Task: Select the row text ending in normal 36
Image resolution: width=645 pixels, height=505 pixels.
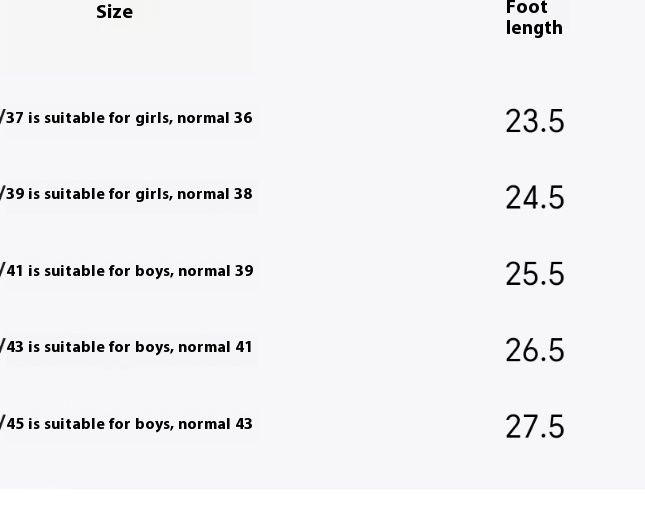Action: [127, 118]
